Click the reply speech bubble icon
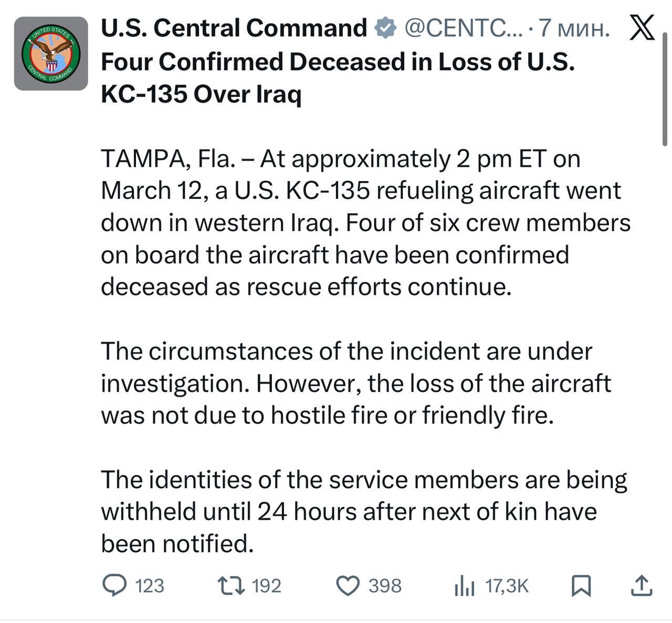Screen dimensions: 672x623 (x=114, y=585)
